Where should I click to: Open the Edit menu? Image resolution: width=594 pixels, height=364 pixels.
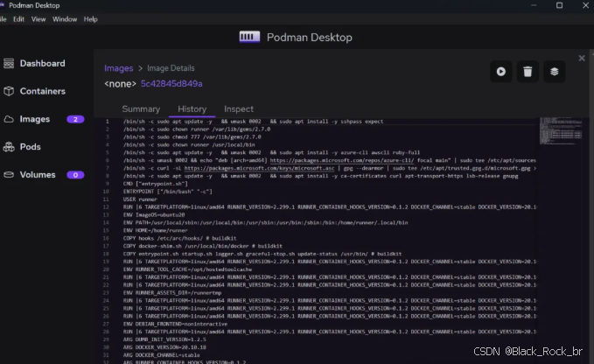point(18,19)
